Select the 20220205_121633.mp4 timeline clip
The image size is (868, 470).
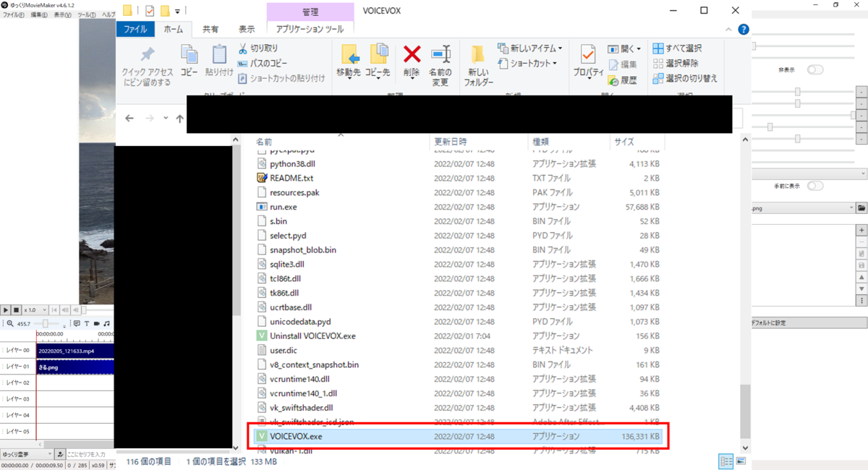(75, 351)
